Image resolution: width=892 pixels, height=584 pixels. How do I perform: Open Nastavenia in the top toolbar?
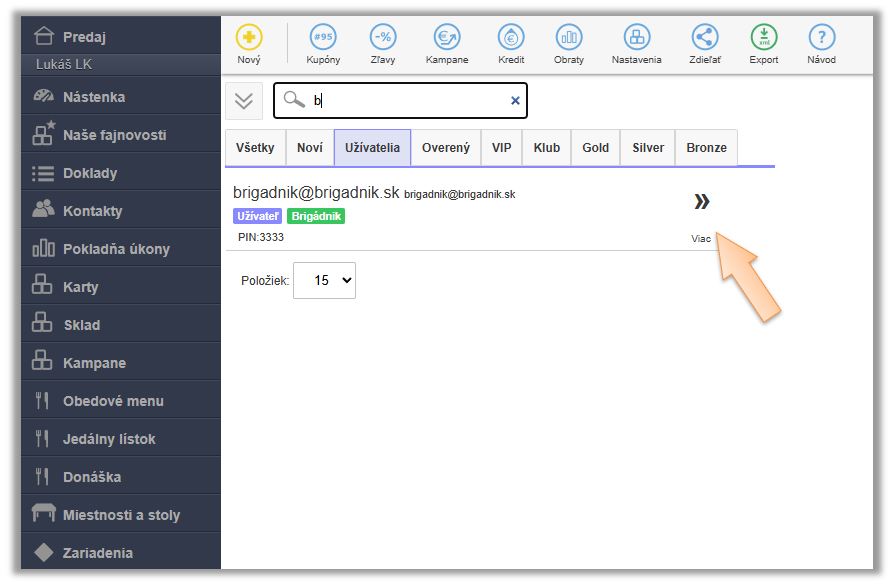click(x=637, y=44)
